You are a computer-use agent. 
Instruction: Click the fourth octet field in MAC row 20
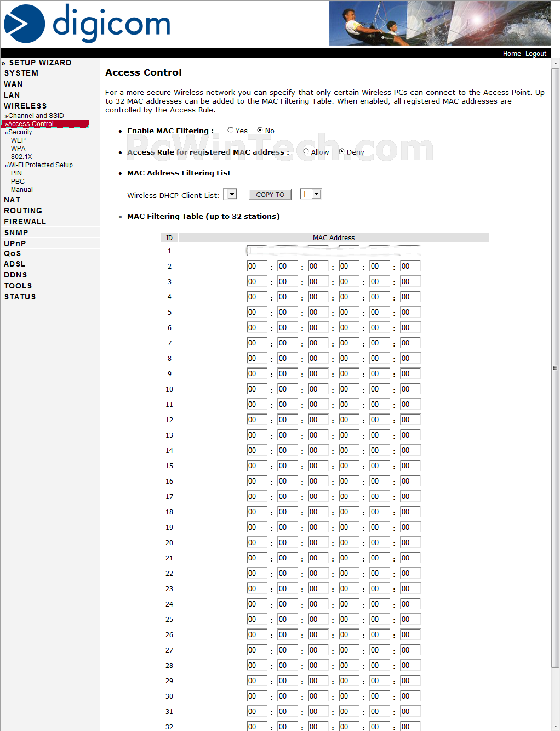point(349,542)
